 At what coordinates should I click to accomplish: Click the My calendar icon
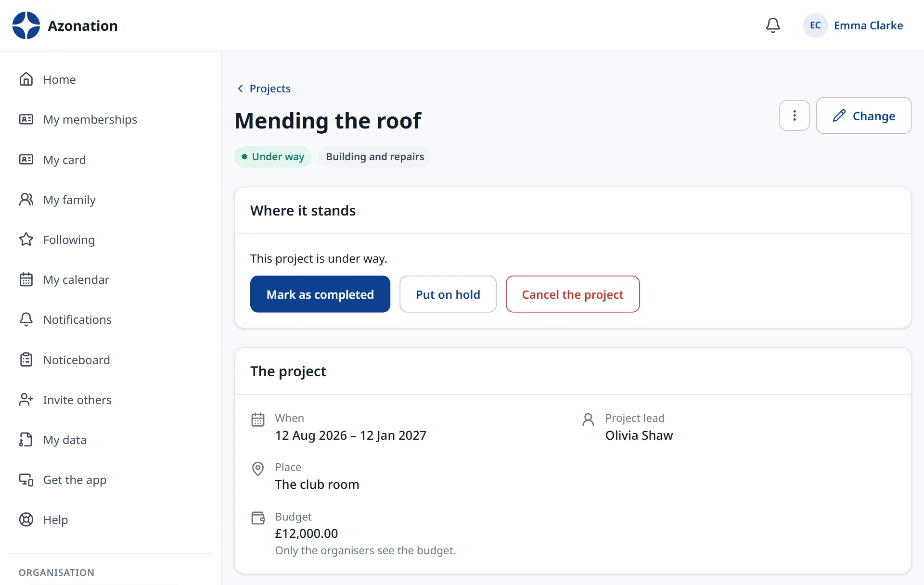click(x=26, y=280)
